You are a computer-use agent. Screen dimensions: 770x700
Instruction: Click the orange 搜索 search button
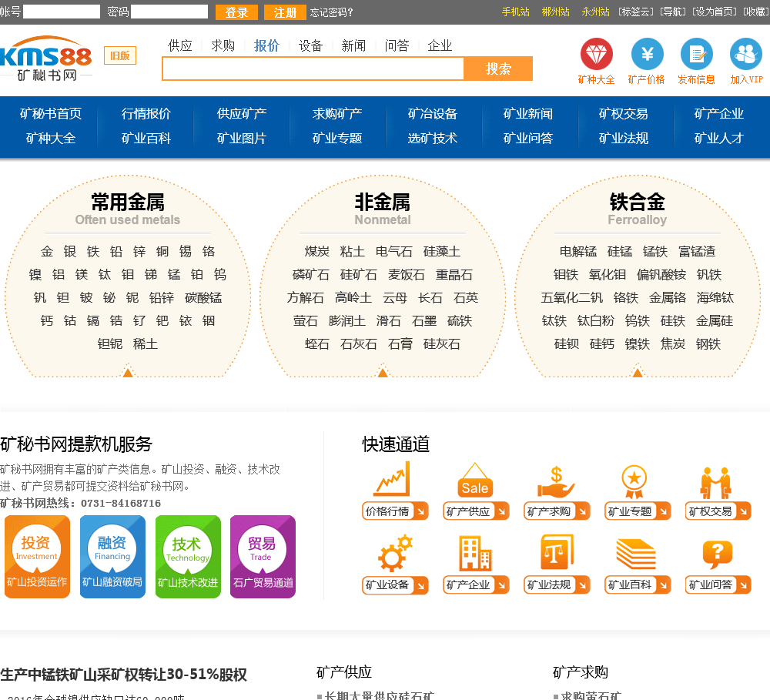click(x=498, y=69)
